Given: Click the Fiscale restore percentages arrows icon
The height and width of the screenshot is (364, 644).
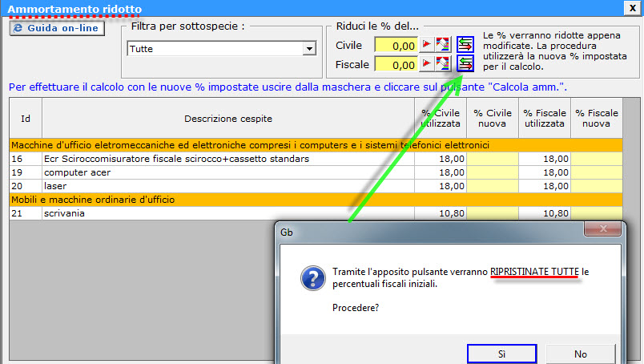Looking at the screenshot, I should click(x=465, y=64).
